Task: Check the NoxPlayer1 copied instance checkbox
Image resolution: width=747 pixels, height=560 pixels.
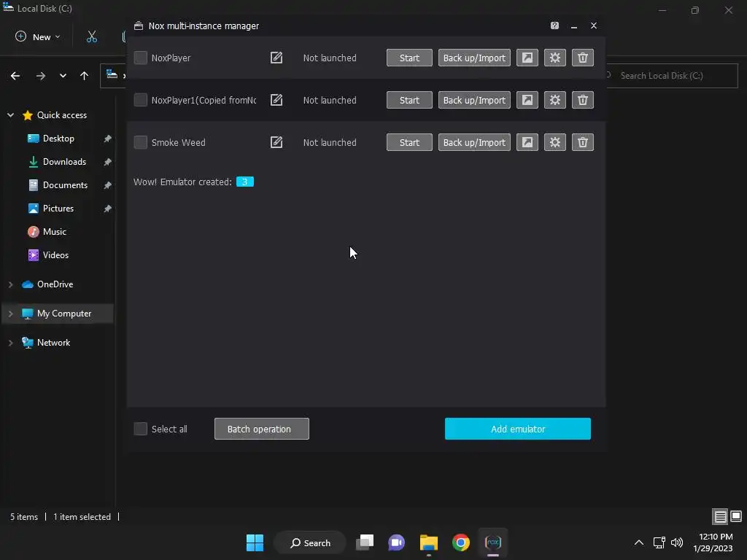Action: pyautogui.click(x=141, y=100)
